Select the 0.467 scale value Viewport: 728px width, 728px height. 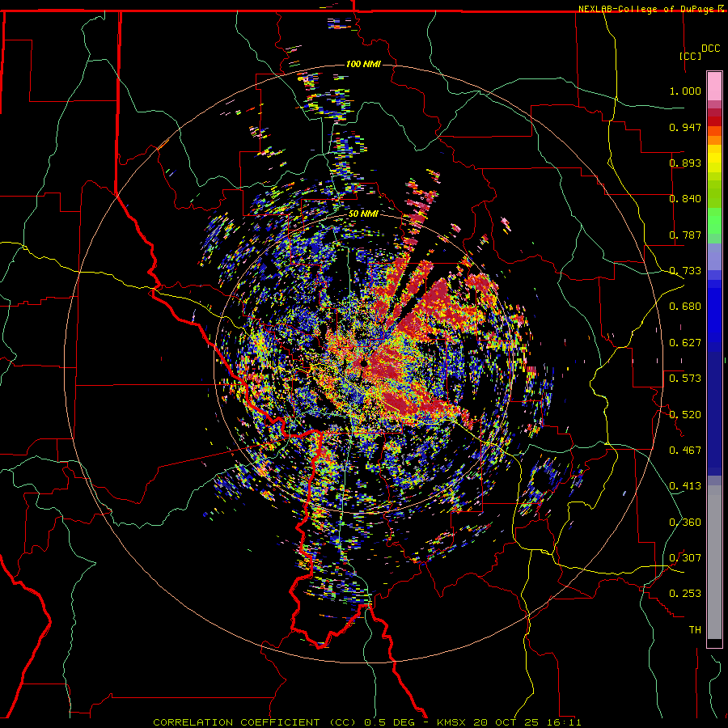[685, 451]
